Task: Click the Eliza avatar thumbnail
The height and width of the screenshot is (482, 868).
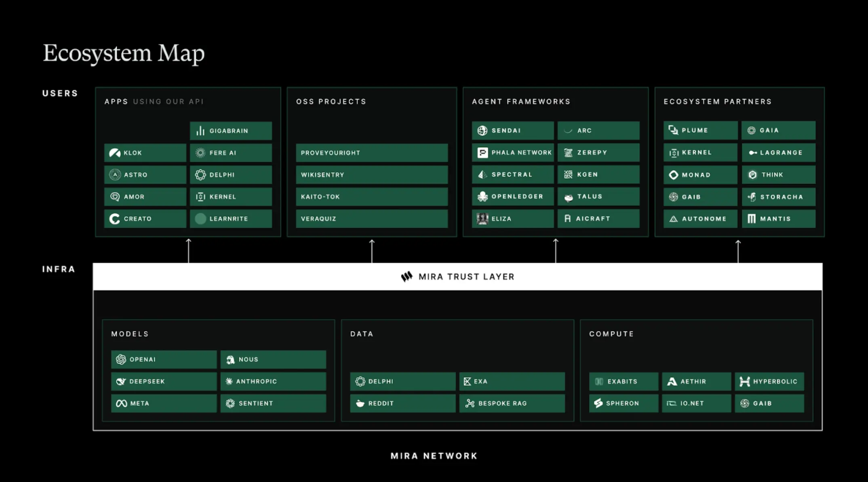Action: coord(482,219)
